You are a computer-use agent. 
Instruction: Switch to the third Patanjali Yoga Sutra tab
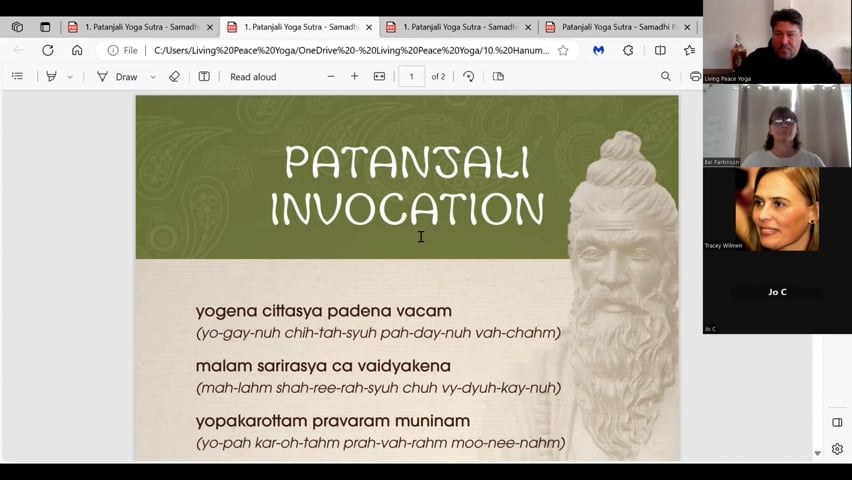click(x=458, y=27)
